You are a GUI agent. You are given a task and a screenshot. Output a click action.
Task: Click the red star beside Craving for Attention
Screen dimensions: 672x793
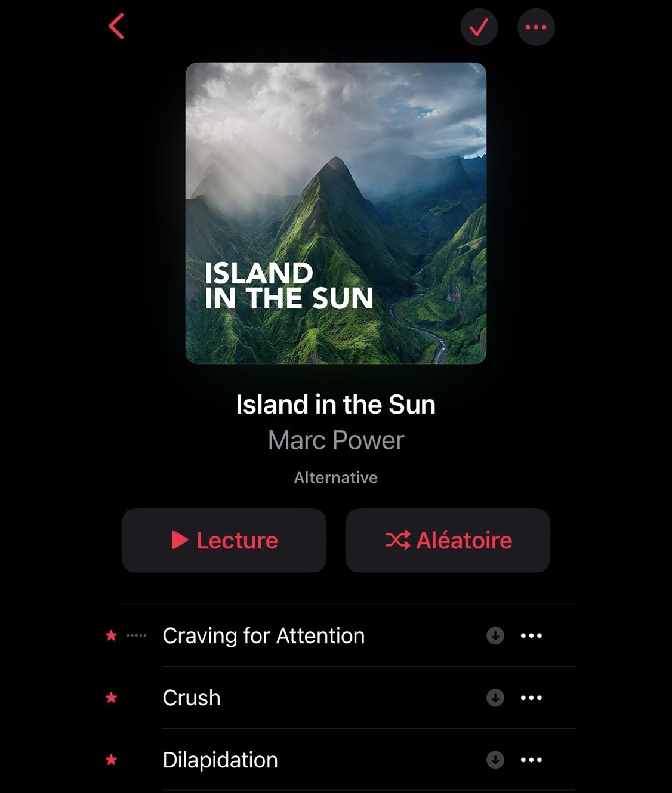click(112, 635)
